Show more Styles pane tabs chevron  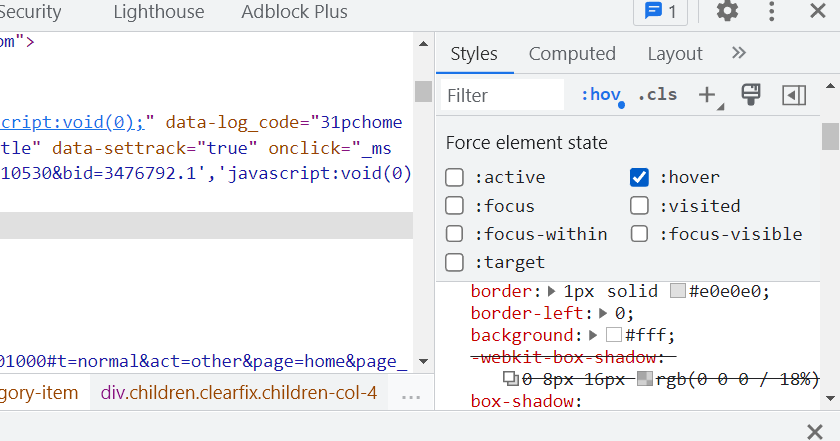739,53
